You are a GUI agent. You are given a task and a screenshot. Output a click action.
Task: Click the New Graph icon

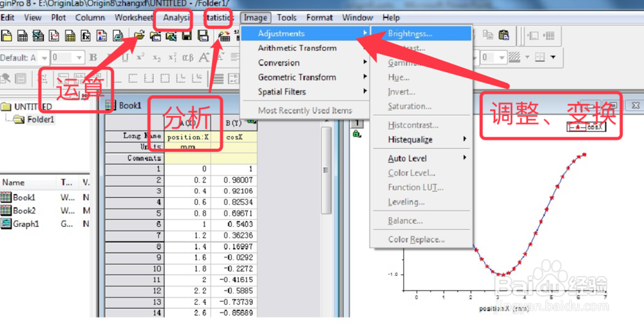[54, 35]
